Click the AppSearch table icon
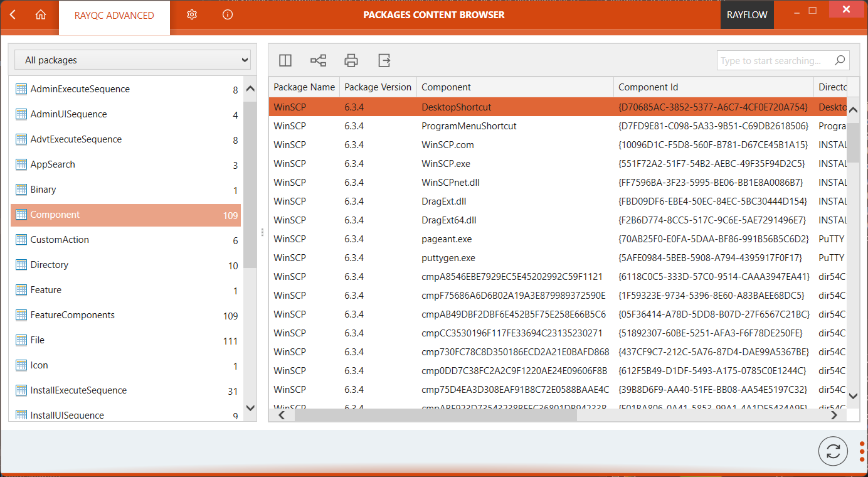This screenshot has height=477, width=868. tap(21, 164)
